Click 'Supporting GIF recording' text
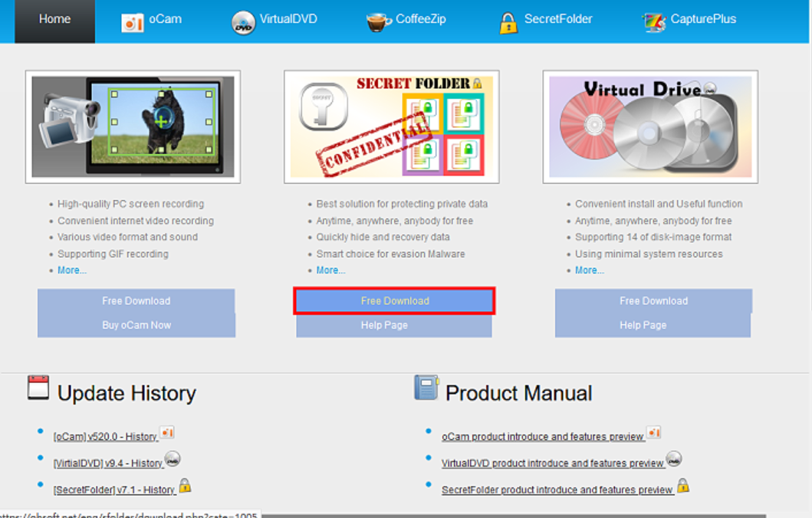The height and width of the screenshot is (518, 812). point(113,254)
